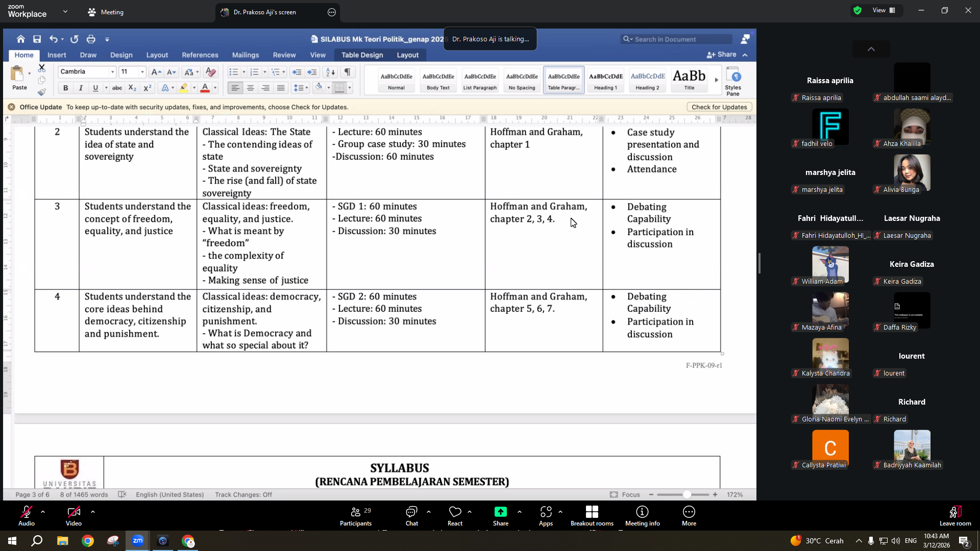Open Breakout rooms in Zoom
Screen dimensions: 980x551
[592, 516]
